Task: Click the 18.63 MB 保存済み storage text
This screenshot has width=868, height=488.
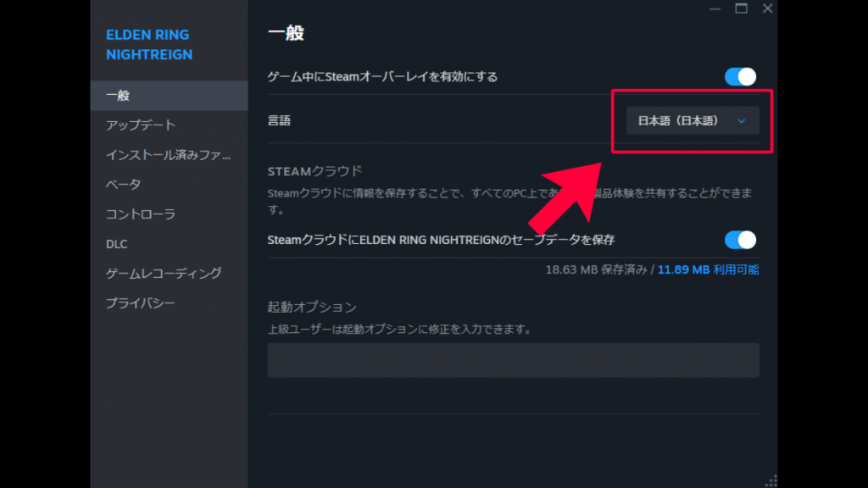Action: (x=596, y=270)
